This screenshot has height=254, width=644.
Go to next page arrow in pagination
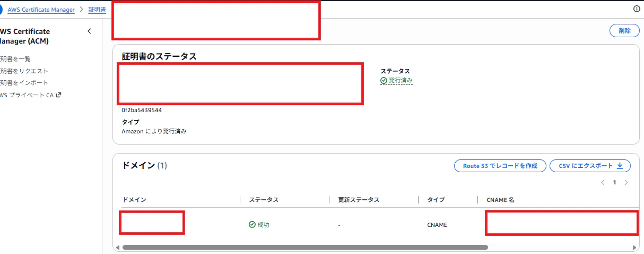click(x=626, y=182)
